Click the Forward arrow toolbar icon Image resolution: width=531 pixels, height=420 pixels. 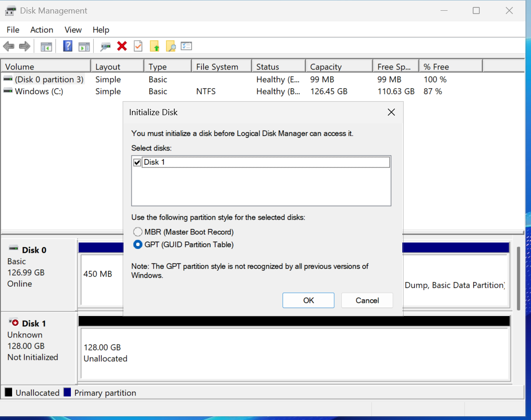25,46
